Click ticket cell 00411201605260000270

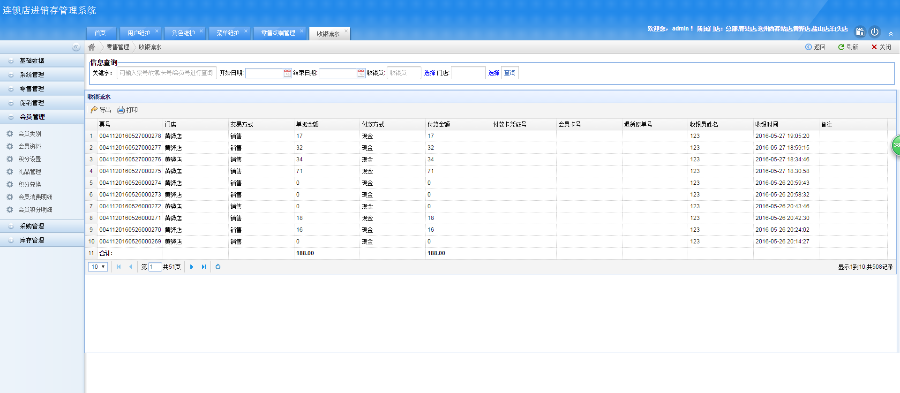[130, 229]
